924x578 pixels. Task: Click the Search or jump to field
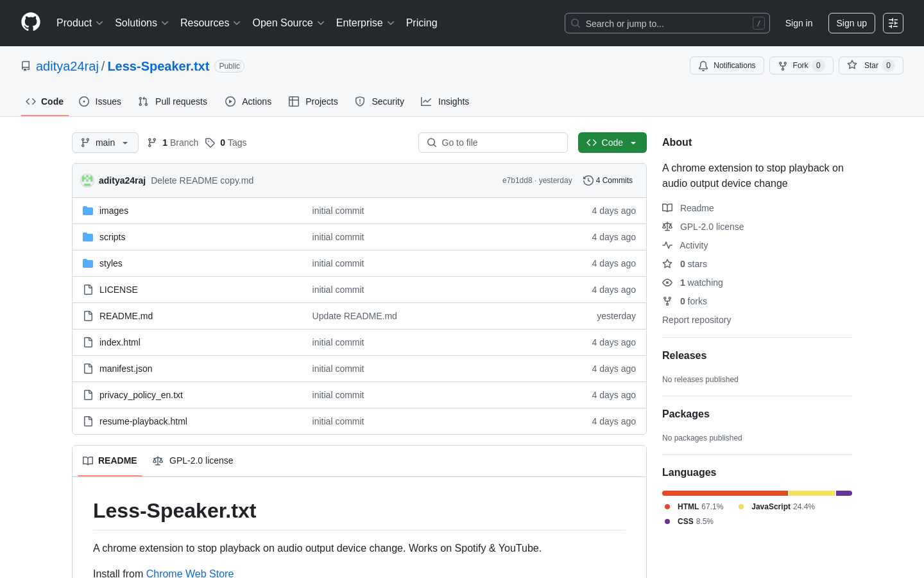tap(667, 23)
